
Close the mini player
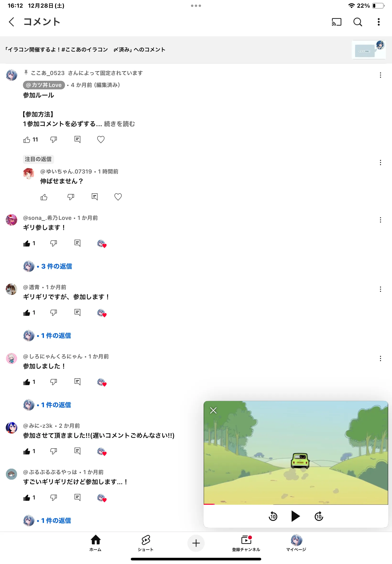coord(213,410)
